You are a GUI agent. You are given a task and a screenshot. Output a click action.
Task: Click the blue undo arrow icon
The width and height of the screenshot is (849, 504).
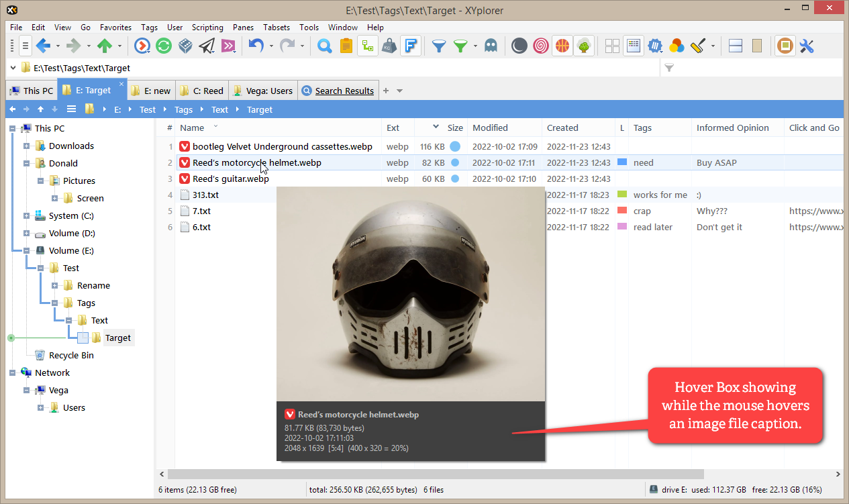coord(256,46)
